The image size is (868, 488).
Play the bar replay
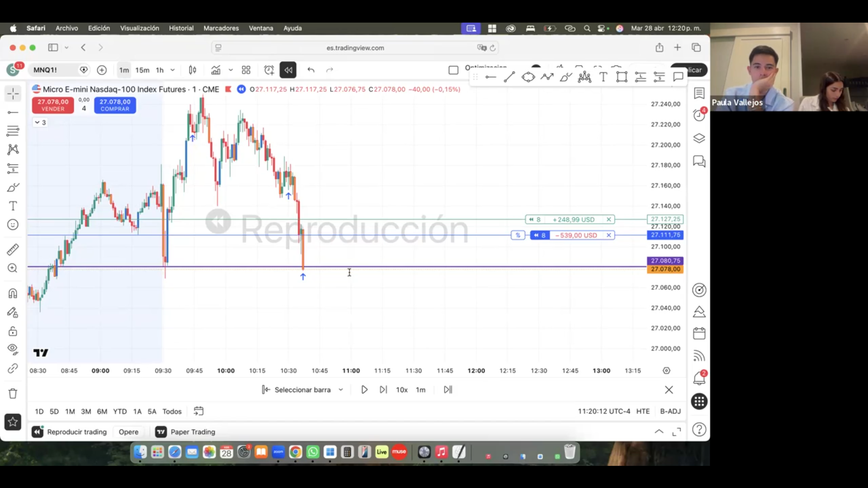coord(364,390)
